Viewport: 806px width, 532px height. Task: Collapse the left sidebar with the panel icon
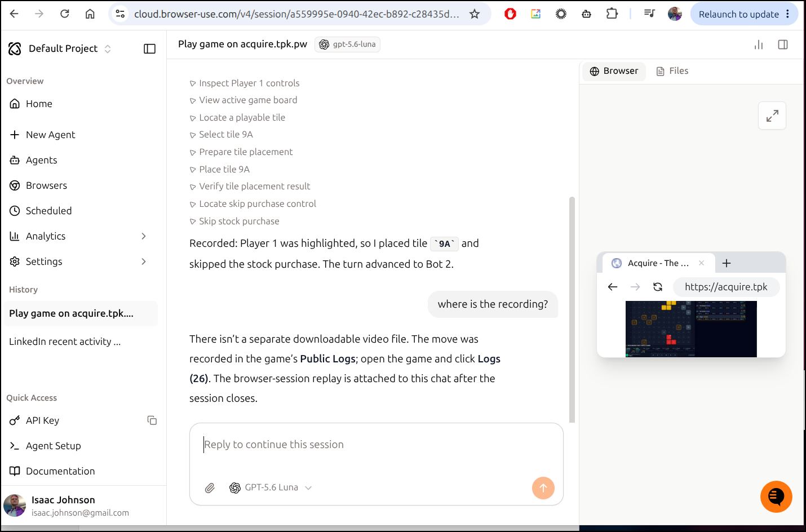point(149,49)
